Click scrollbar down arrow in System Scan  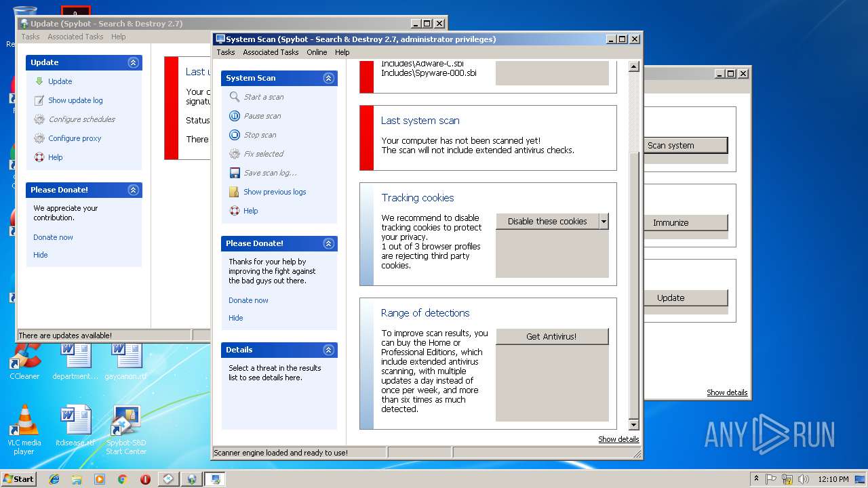[x=634, y=425]
